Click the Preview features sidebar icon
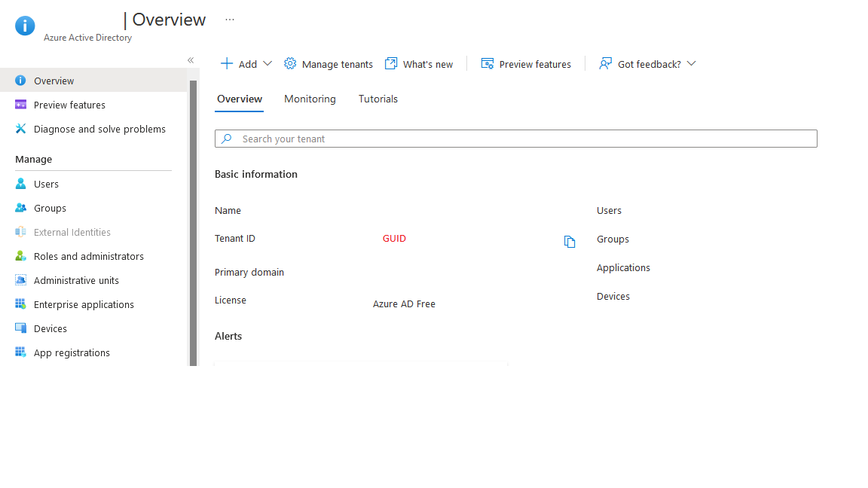 (20, 105)
